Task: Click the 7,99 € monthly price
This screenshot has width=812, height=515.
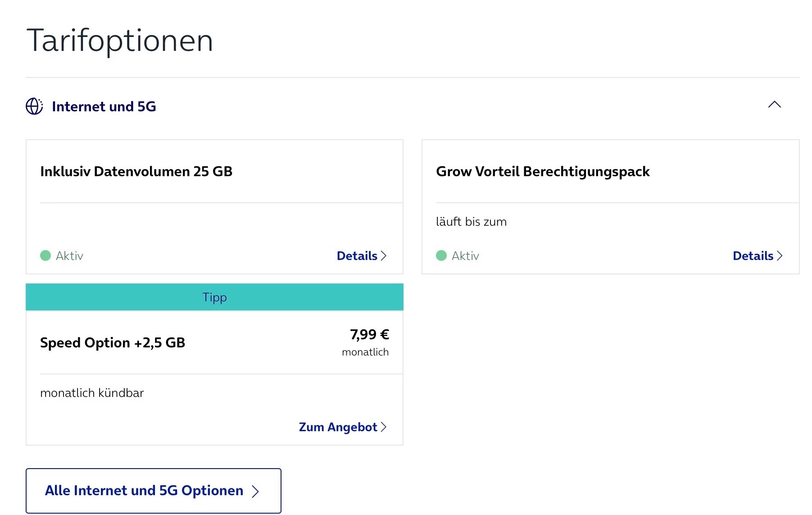Action: coord(369,335)
